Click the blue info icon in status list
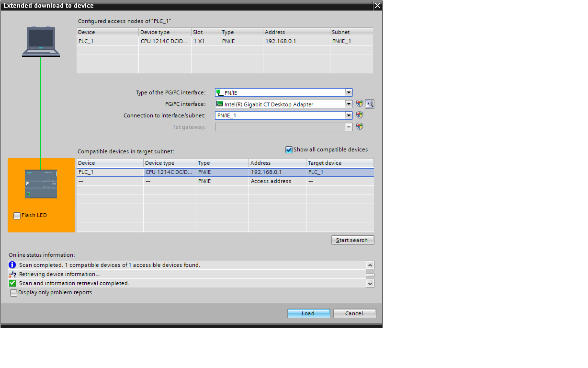This screenshot has height=368, width=588. 13,264
